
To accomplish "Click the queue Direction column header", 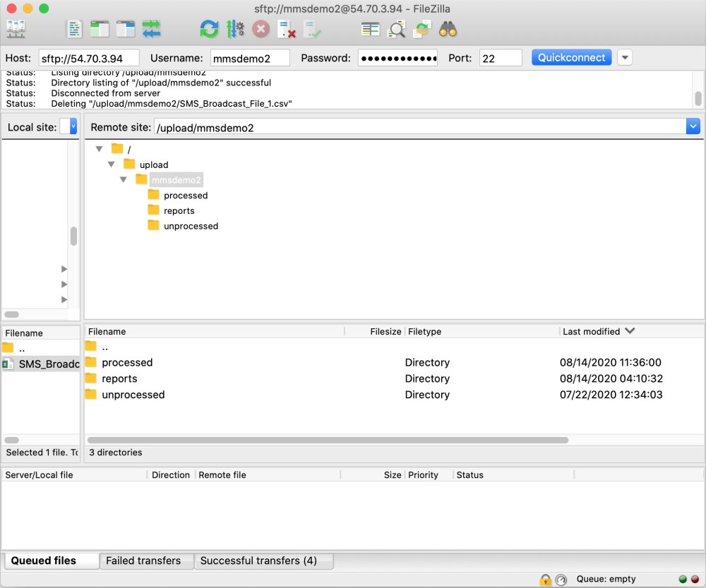I will pyautogui.click(x=171, y=474).
